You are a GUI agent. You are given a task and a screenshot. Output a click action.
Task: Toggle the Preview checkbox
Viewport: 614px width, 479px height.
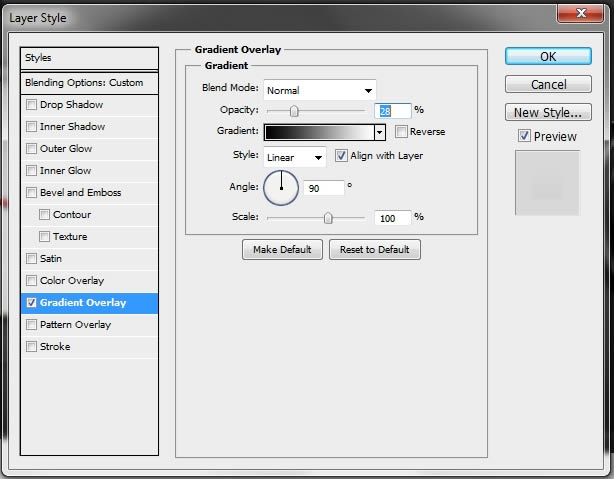click(x=524, y=136)
